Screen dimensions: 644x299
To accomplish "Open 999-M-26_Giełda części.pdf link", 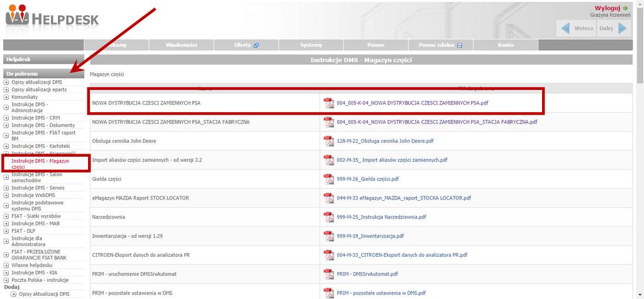I will point(367,179).
